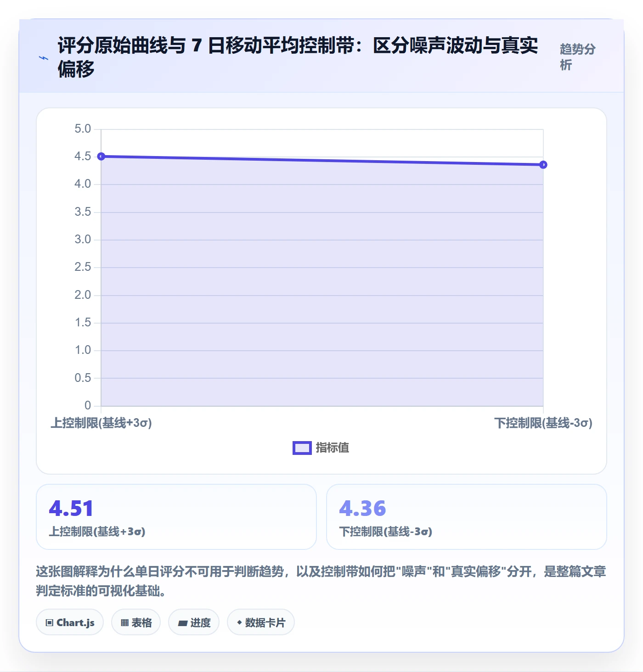Click the 4.36 value card

[x=467, y=517]
